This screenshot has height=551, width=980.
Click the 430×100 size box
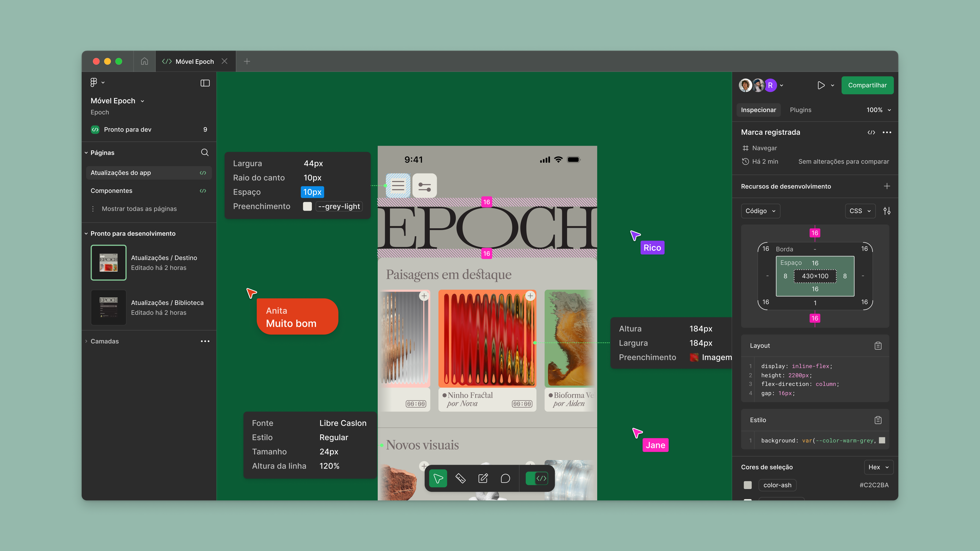click(815, 276)
